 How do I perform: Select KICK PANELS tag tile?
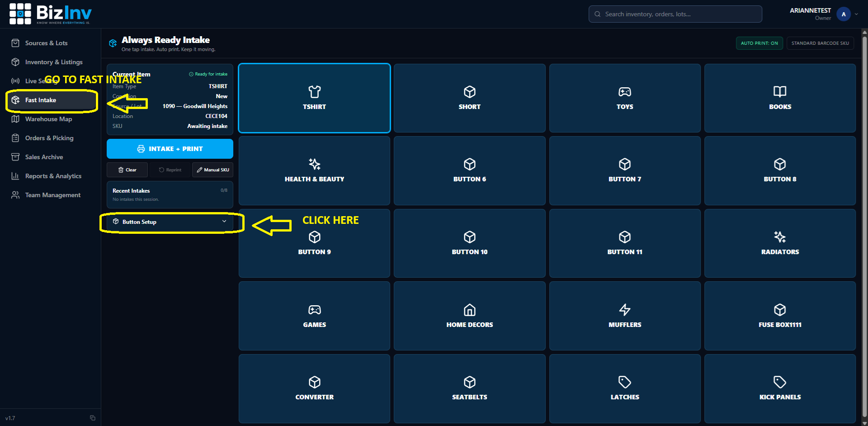780,388
